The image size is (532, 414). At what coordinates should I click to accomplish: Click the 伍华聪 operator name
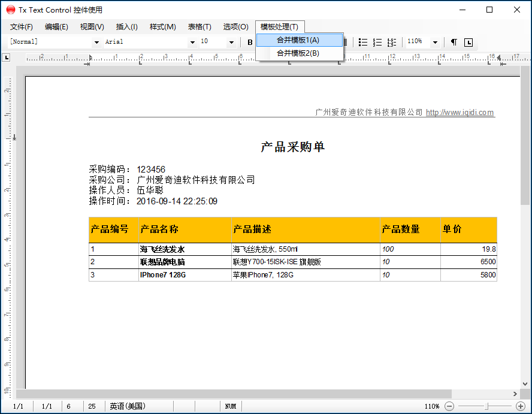[x=150, y=190]
